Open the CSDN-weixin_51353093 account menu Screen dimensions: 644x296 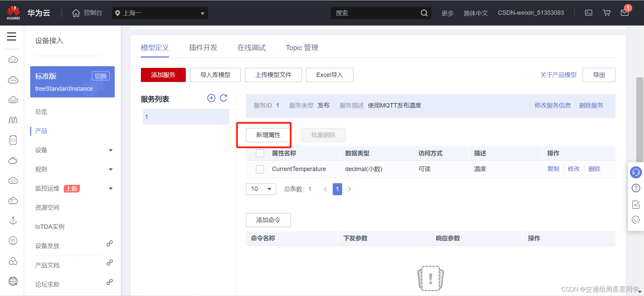click(531, 13)
